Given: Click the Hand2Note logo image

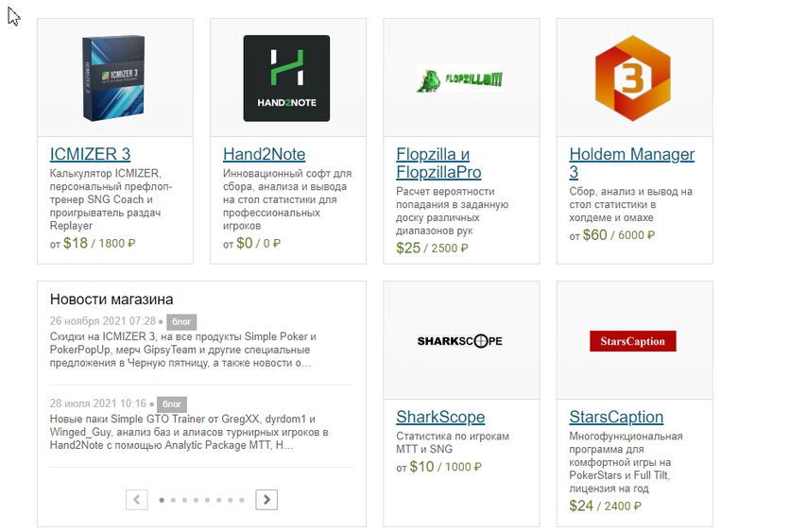Looking at the screenshot, I should (286, 78).
